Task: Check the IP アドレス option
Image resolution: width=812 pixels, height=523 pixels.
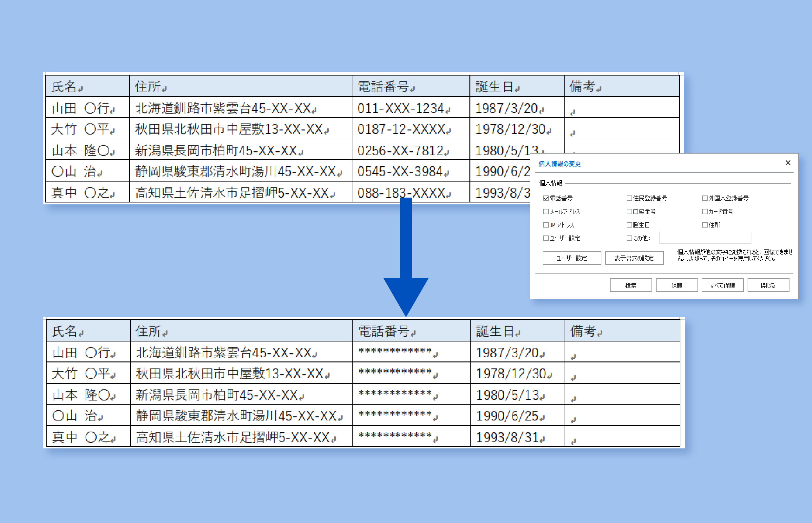Action: click(546, 225)
